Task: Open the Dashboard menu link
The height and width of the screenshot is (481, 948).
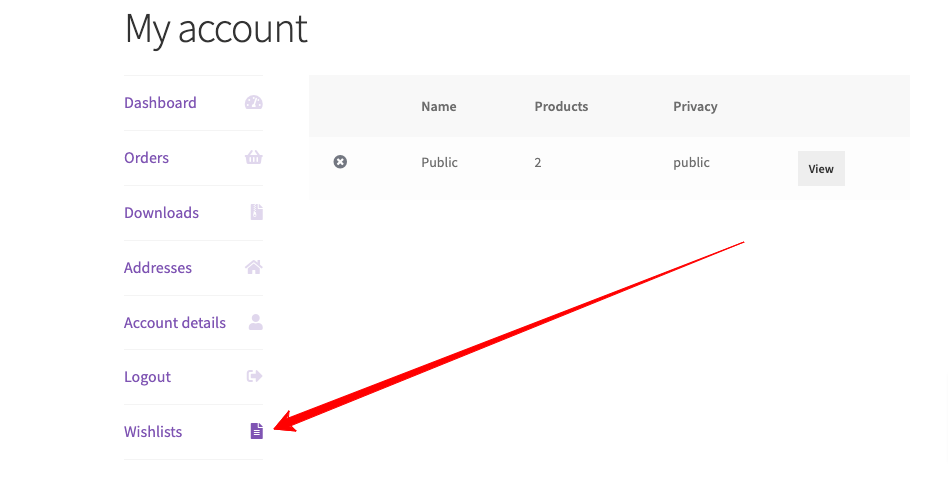Action: click(160, 103)
